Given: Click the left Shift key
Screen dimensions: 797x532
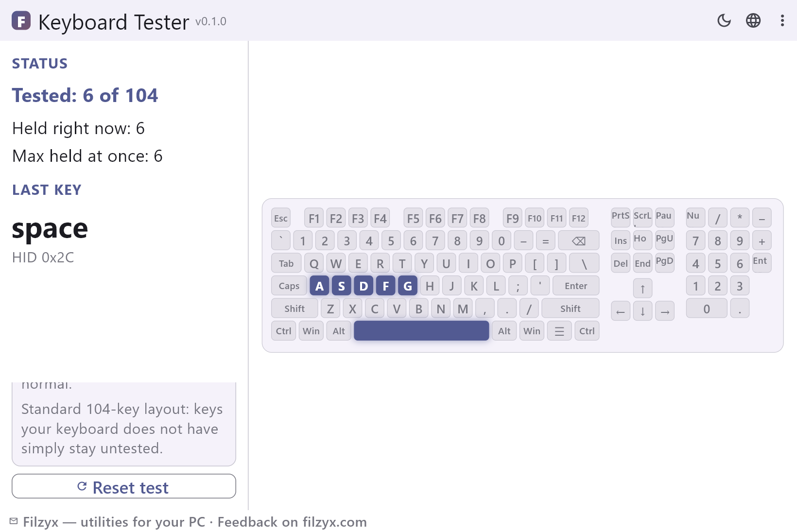Looking at the screenshot, I should 295,309.
